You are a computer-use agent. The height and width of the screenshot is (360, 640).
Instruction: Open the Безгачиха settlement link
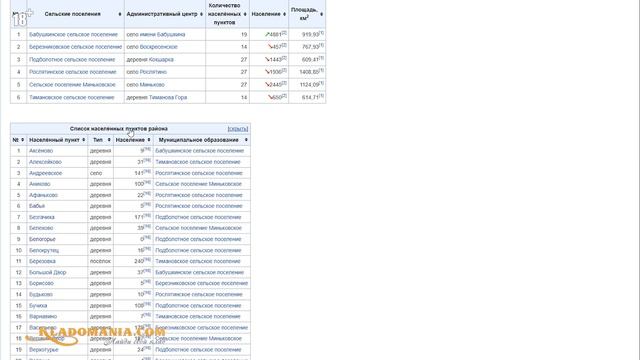(x=42, y=218)
